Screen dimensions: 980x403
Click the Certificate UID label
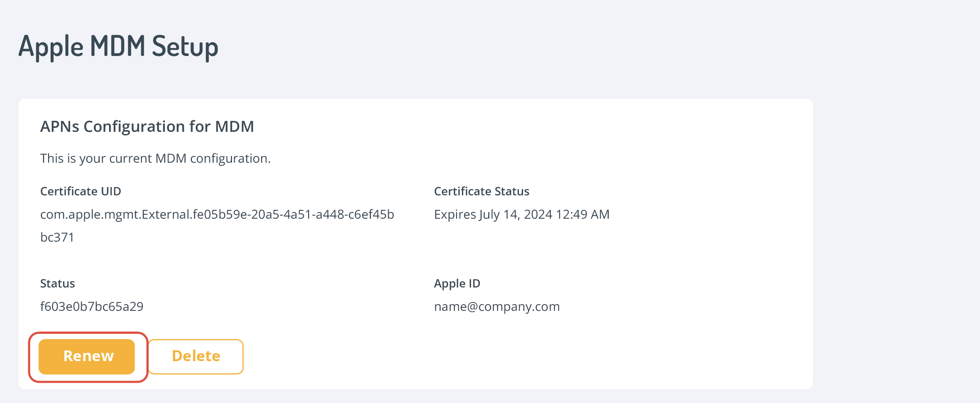coord(80,191)
